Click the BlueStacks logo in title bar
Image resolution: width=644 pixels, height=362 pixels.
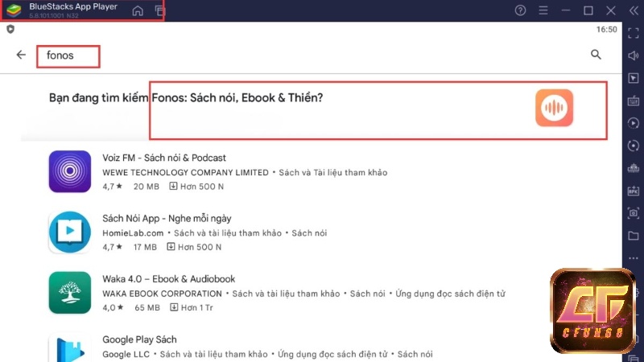14,10
